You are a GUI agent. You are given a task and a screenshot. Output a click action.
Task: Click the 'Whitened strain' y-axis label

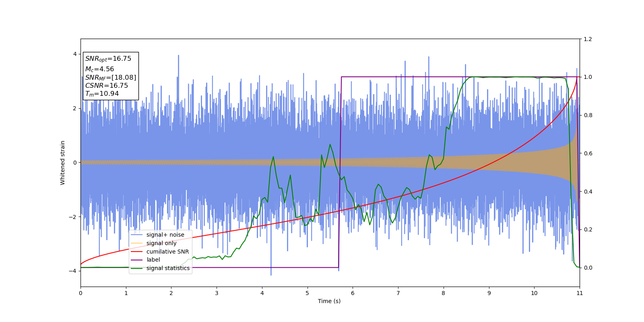point(63,163)
